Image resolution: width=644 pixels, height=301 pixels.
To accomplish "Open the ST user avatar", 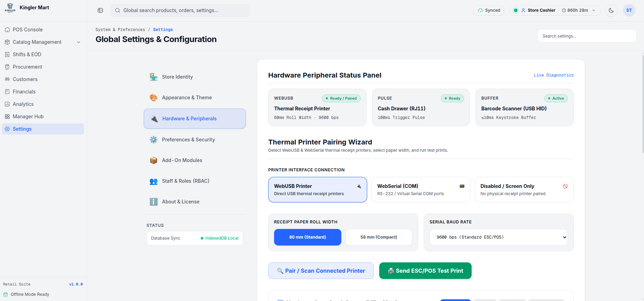I will click(629, 10).
